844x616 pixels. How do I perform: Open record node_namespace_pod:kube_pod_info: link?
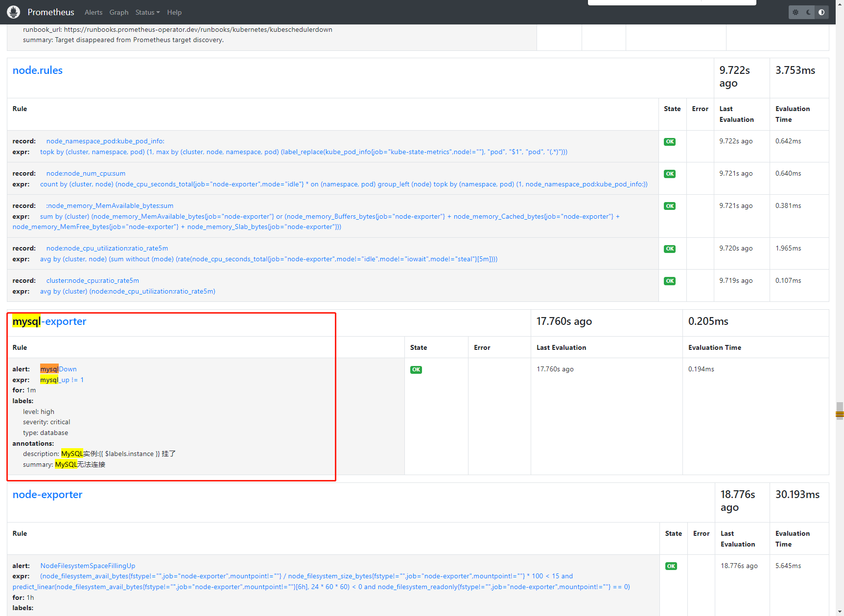(x=105, y=141)
